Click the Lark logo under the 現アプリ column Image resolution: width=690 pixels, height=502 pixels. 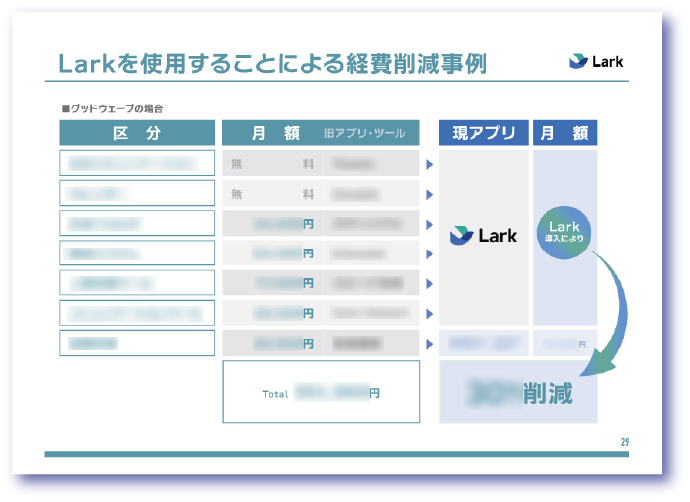(483, 236)
